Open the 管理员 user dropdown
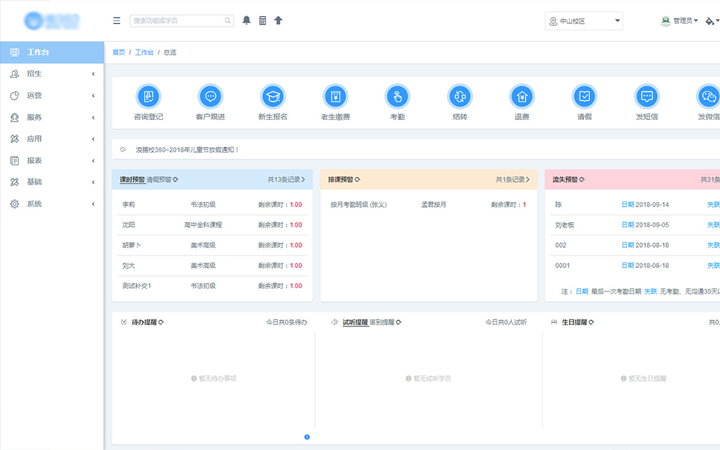Image resolution: width=720 pixels, height=450 pixels. point(679,21)
